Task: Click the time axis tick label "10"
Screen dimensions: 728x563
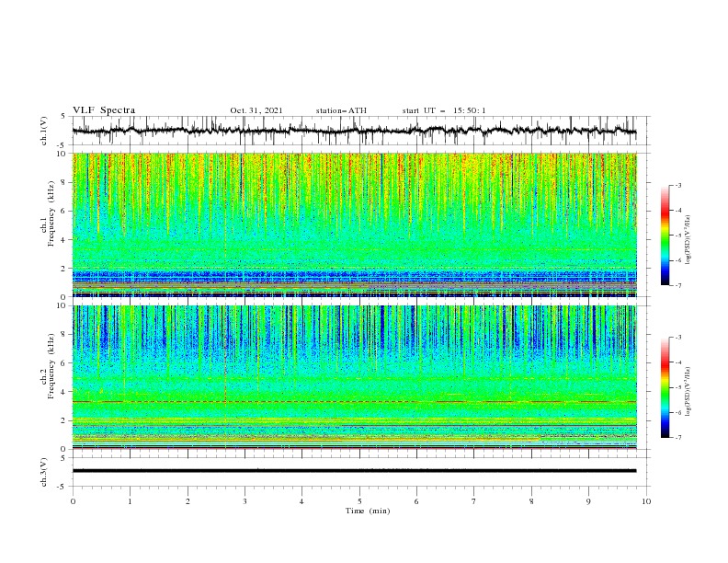Action: pyautogui.click(x=646, y=501)
